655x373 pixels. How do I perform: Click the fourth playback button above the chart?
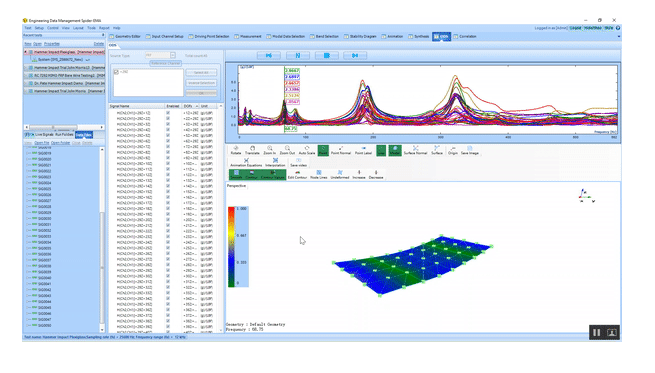coord(355,55)
